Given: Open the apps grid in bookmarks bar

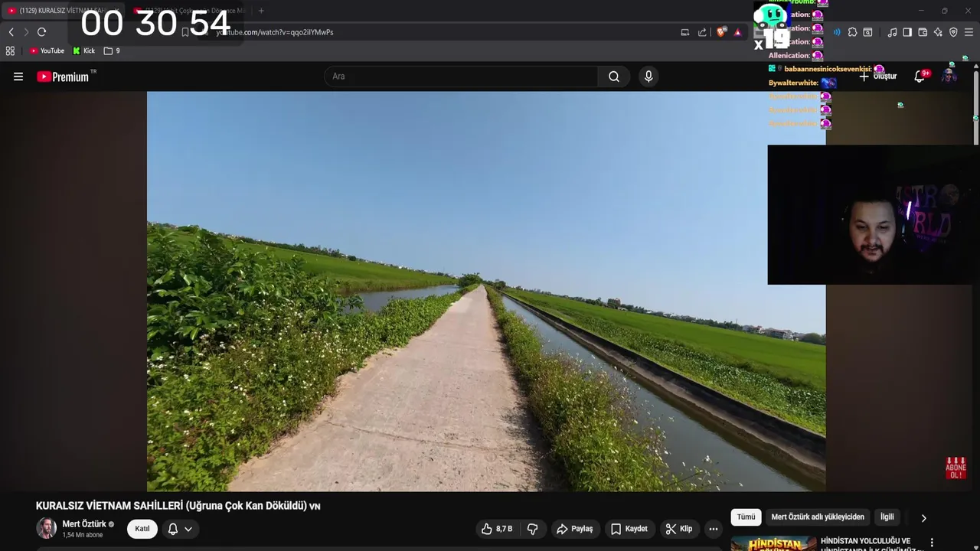Looking at the screenshot, I should [10, 51].
